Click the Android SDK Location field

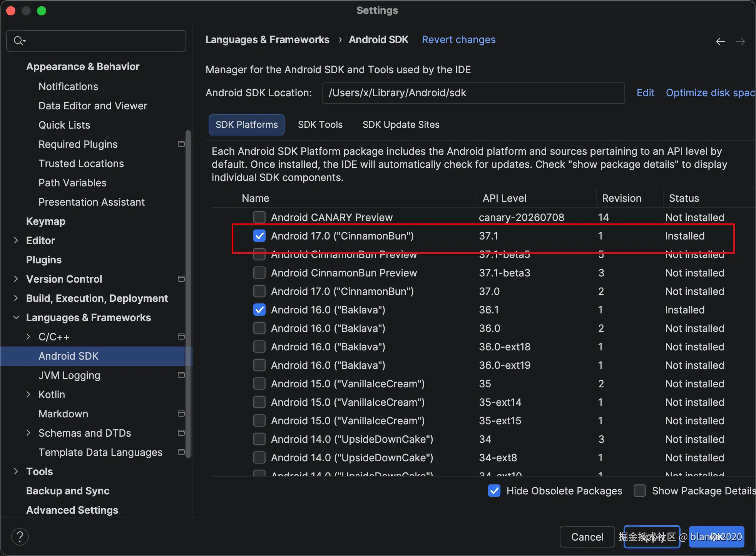point(473,93)
